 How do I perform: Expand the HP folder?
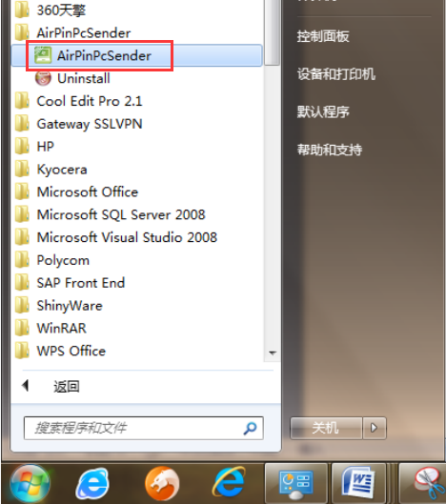tap(34, 147)
